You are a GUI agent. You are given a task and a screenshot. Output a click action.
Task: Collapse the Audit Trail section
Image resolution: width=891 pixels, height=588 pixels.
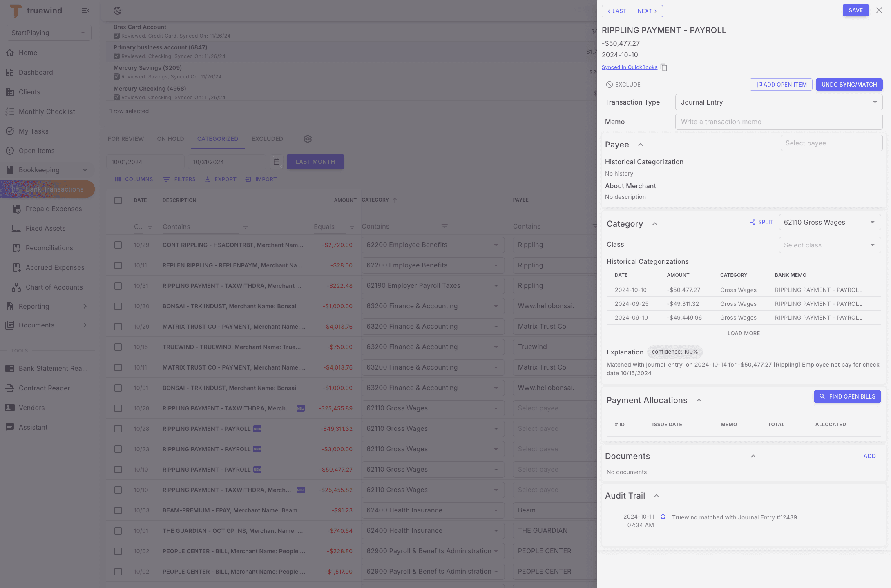[x=657, y=495]
